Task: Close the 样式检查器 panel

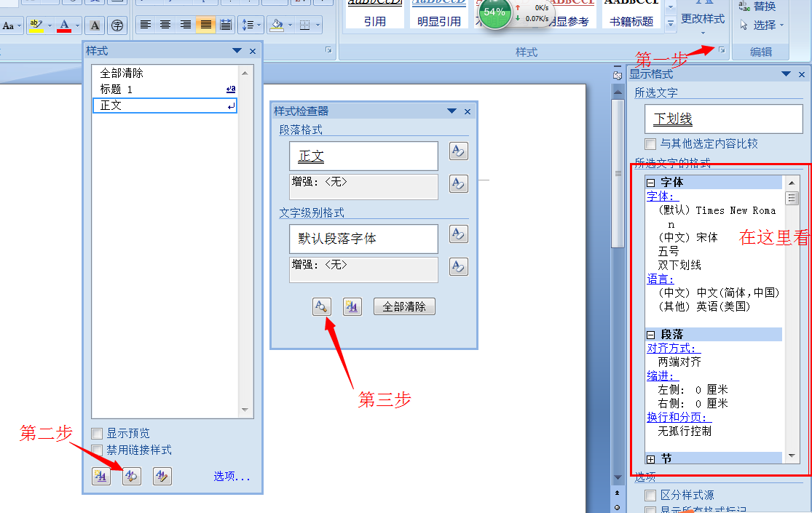Action: [467, 111]
